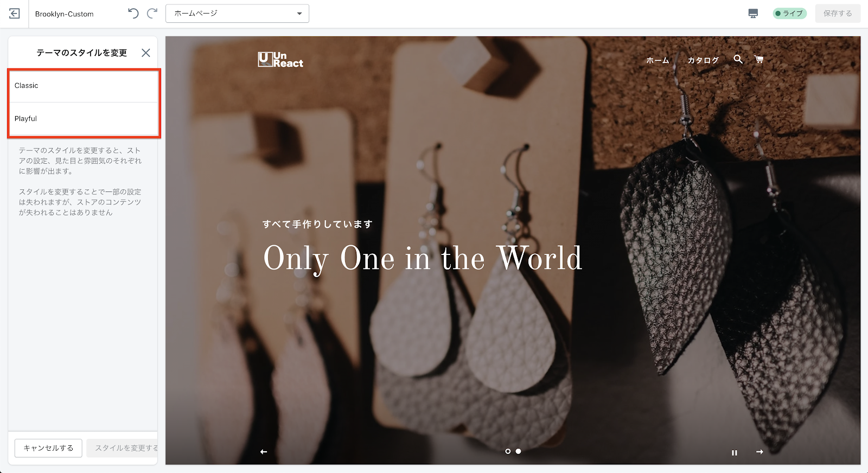This screenshot has height=473, width=868.
Task: Click the exit editor back icon
Action: (15, 14)
